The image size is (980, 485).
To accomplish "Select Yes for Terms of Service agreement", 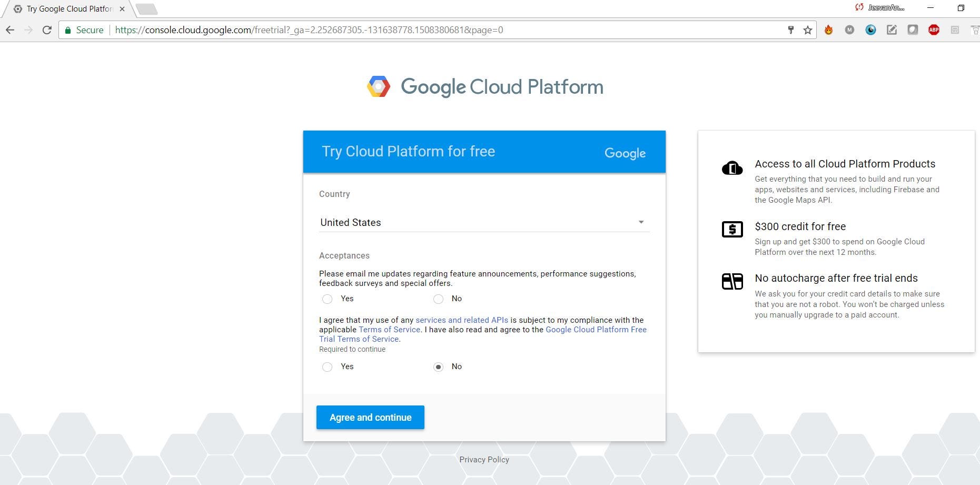I will [327, 367].
